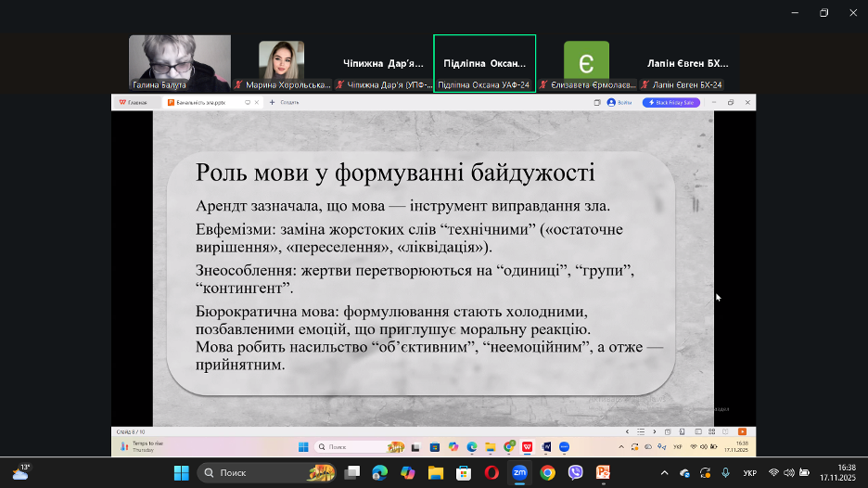
Task: Switch input language via УКР indicator
Action: [x=749, y=472]
